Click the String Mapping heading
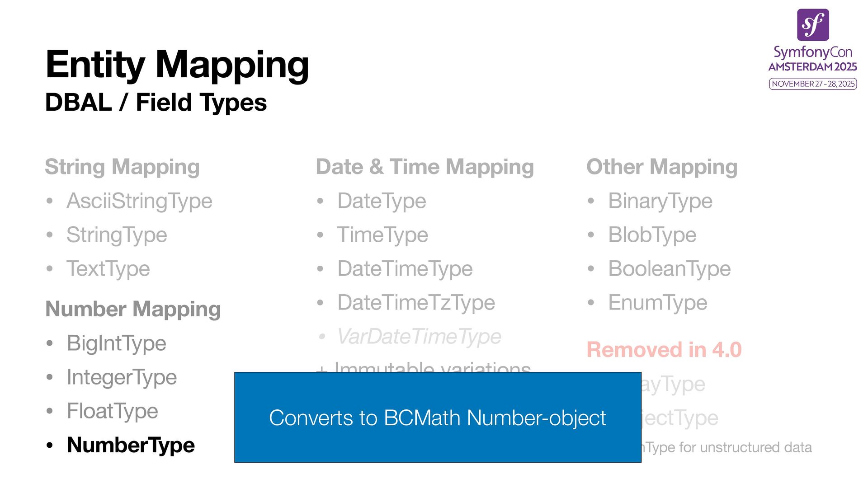The width and height of the screenshot is (868, 488). click(x=122, y=167)
